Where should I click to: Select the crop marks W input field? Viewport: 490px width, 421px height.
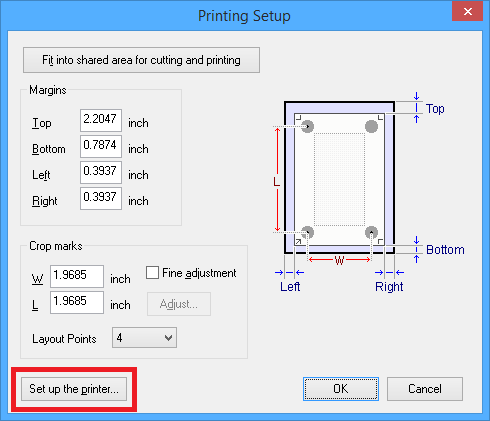(x=77, y=276)
